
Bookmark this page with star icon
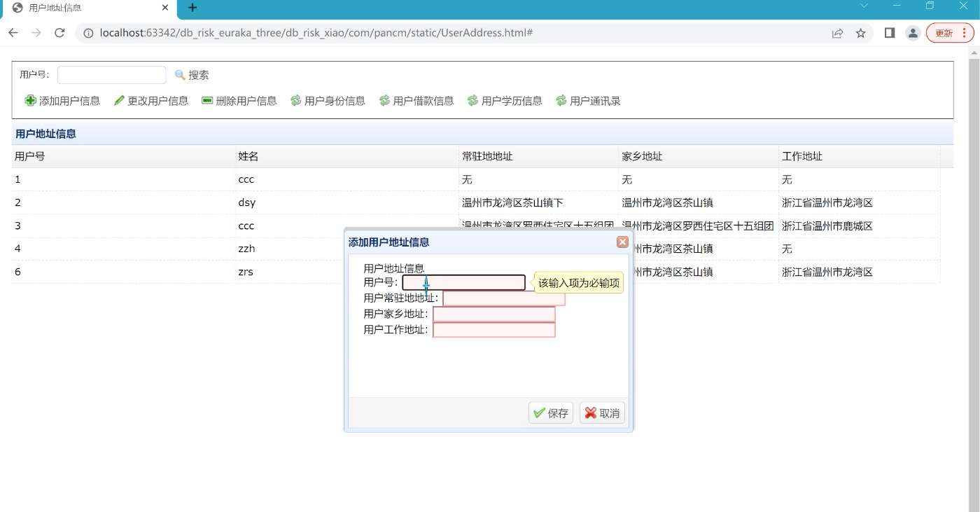[x=861, y=33]
